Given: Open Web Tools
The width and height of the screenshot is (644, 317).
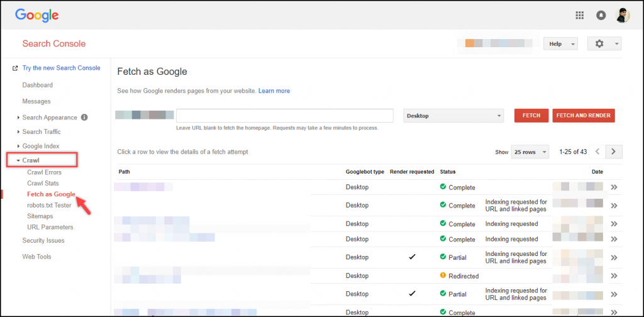Looking at the screenshot, I should pyautogui.click(x=36, y=257).
